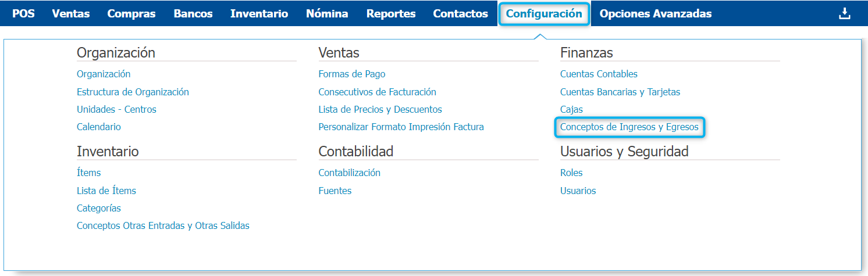Image resolution: width=868 pixels, height=276 pixels.
Task: Open the Ventas menu
Action: click(71, 14)
